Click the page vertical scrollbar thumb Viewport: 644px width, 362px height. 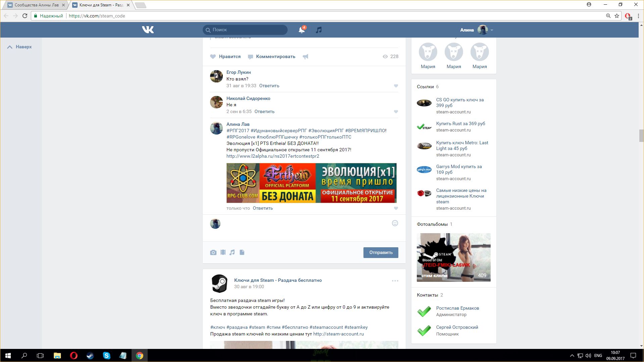(x=641, y=136)
